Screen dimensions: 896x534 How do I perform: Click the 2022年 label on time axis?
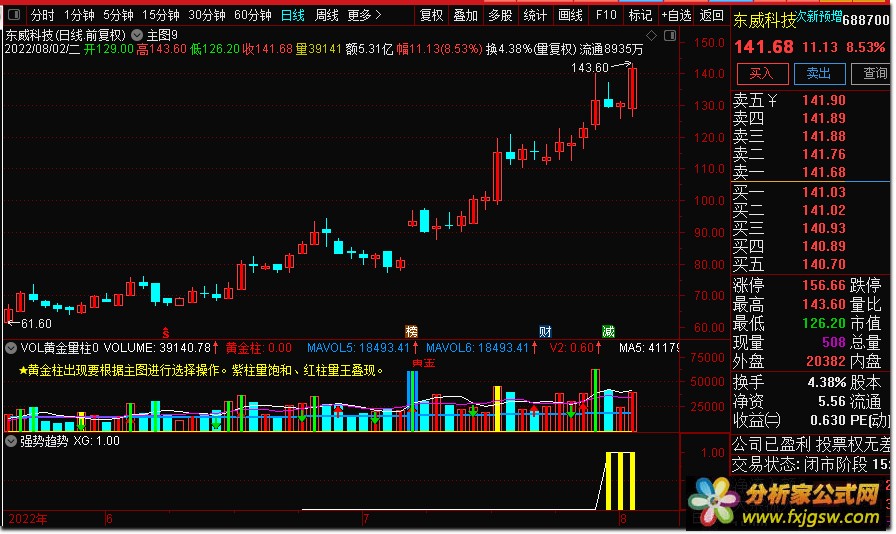28,519
